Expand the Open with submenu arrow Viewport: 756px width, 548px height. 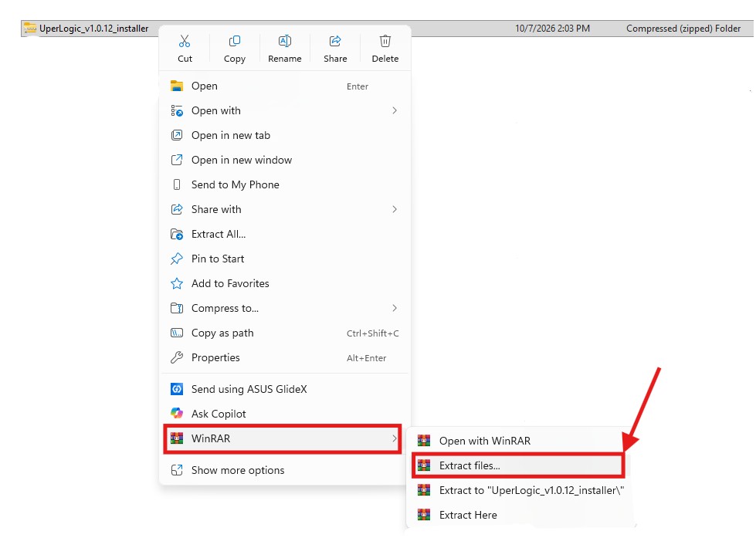[395, 110]
